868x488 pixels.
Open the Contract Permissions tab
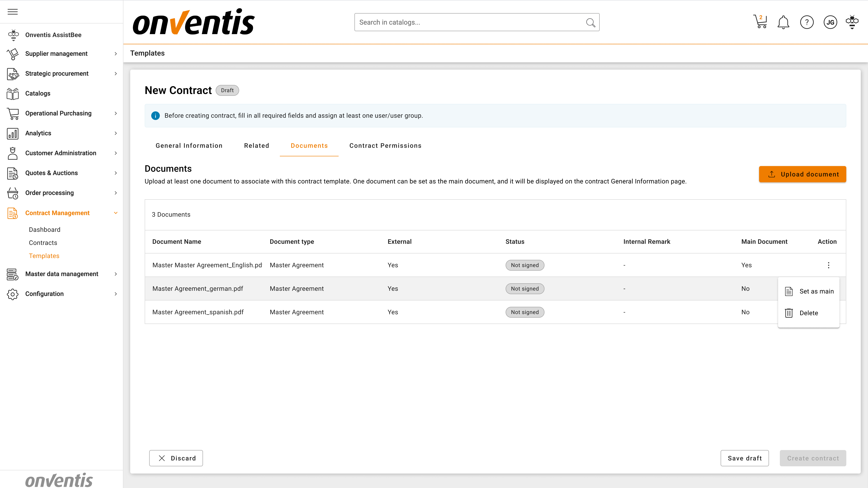[x=385, y=145]
